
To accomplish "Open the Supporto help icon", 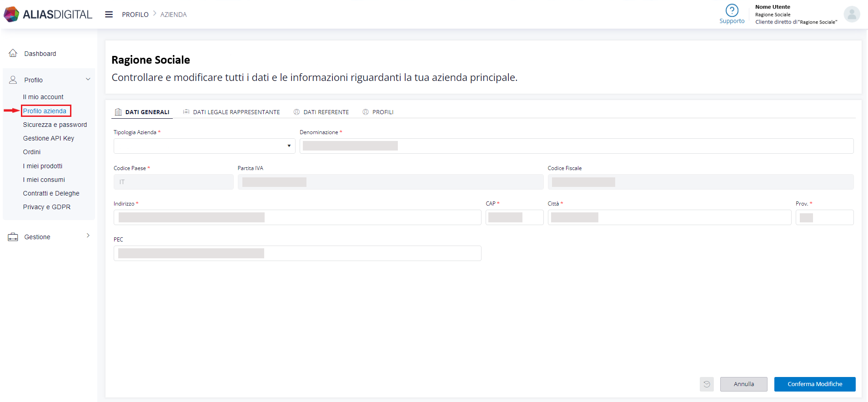I will [x=732, y=10].
